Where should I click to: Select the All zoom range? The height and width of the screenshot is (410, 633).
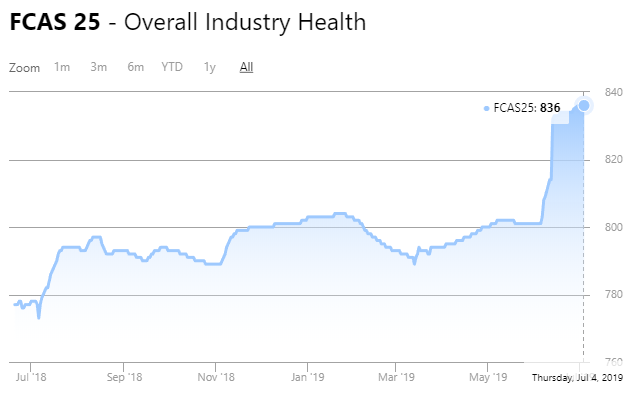point(246,67)
